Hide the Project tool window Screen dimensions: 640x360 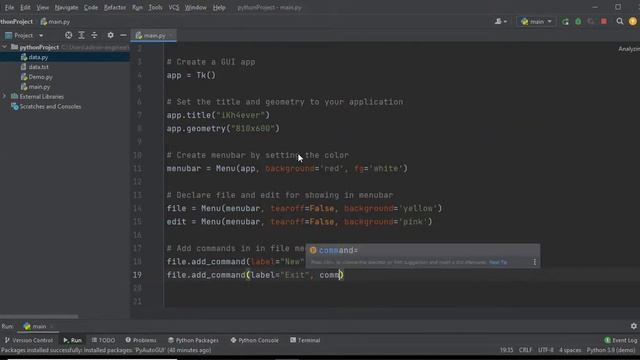[x=123, y=36]
